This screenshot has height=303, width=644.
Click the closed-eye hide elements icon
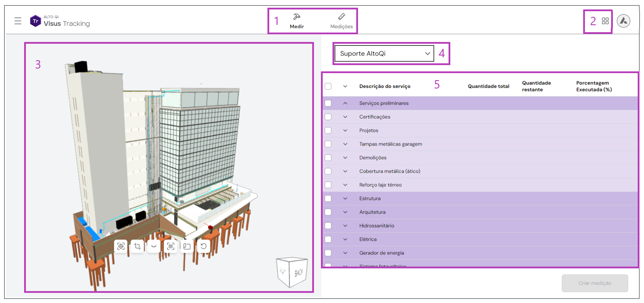(x=154, y=246)
